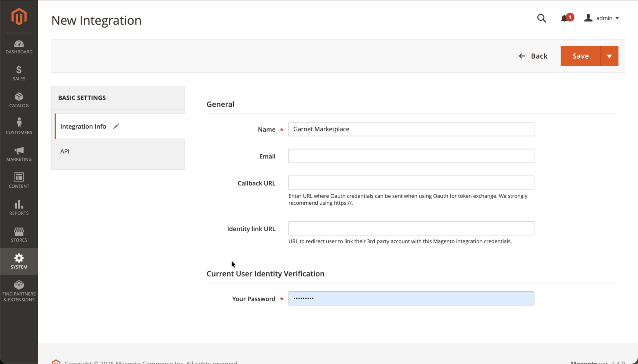The image size is (638, 364).
Task: Go Back to integrations list
Action: [x=533, y=56]
